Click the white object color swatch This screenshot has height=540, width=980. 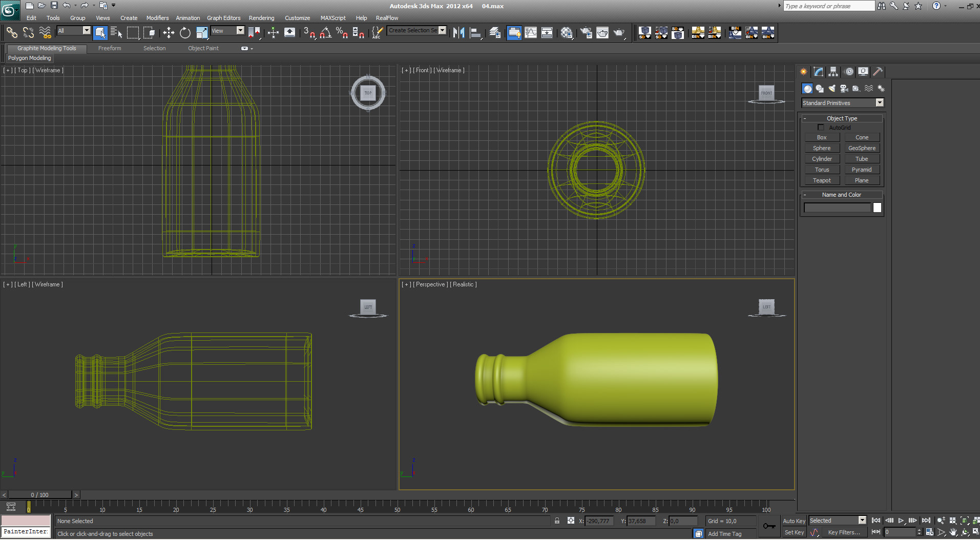click(x=877, y=207)
